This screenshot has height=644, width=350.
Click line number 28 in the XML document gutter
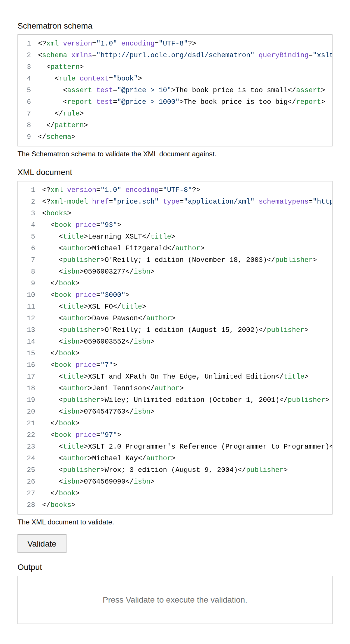point(31,505)
